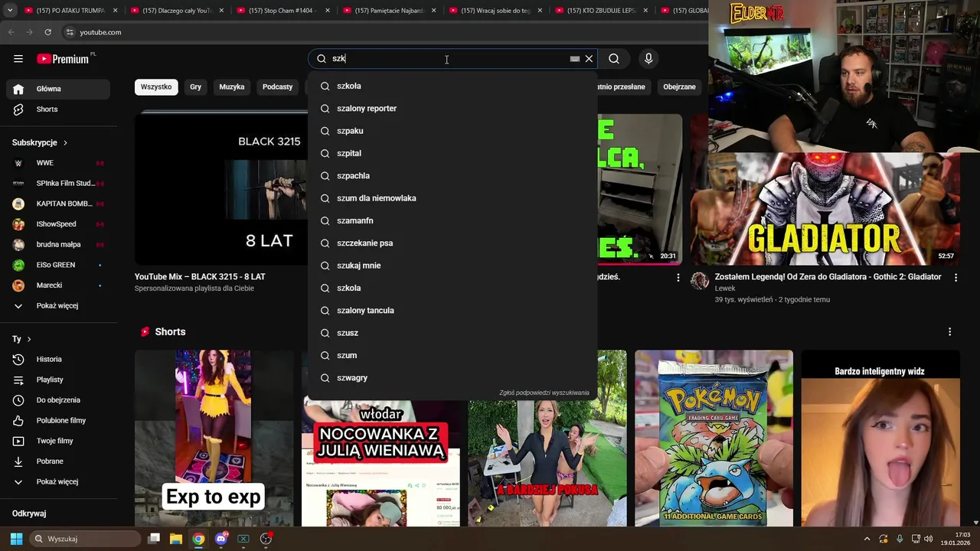980x551 pixels.
Task: Expand the lower Pokaż więcej under Pobrane
Action: point(58,481)
